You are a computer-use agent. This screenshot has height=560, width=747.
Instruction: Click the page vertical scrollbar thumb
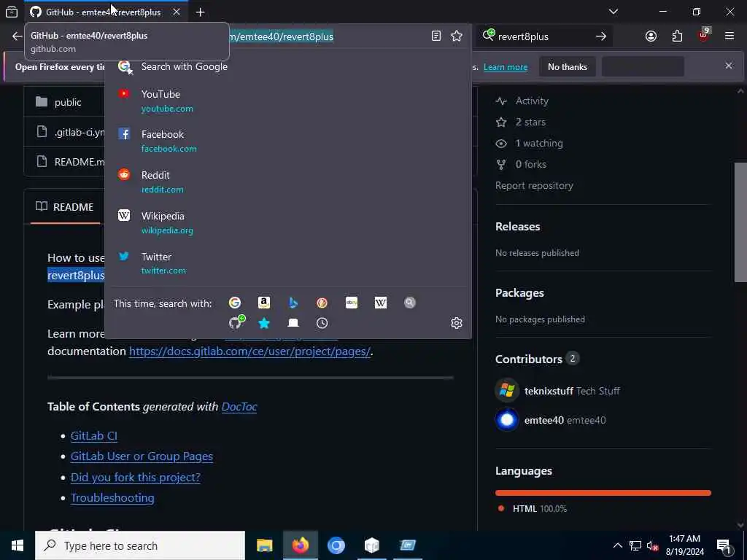740,222
